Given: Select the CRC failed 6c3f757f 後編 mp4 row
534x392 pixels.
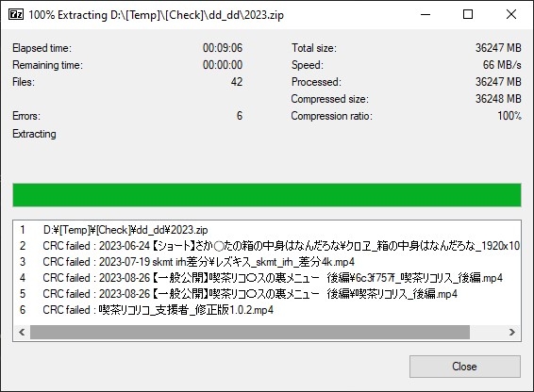Looking at the screenshot, I should coord(267,278).
